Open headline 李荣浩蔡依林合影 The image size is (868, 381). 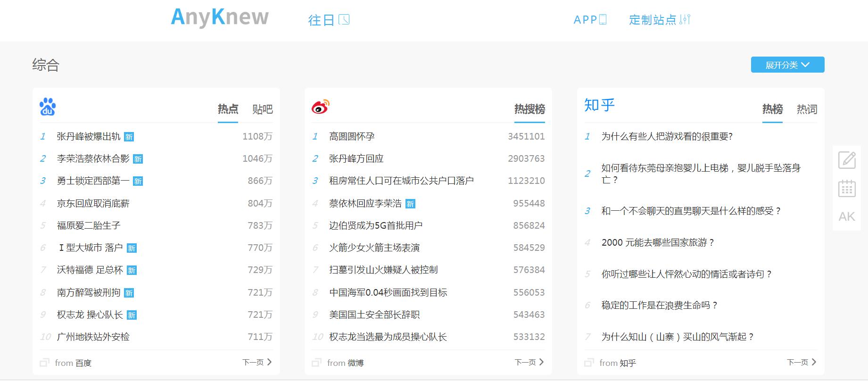[x=93, y=159]
